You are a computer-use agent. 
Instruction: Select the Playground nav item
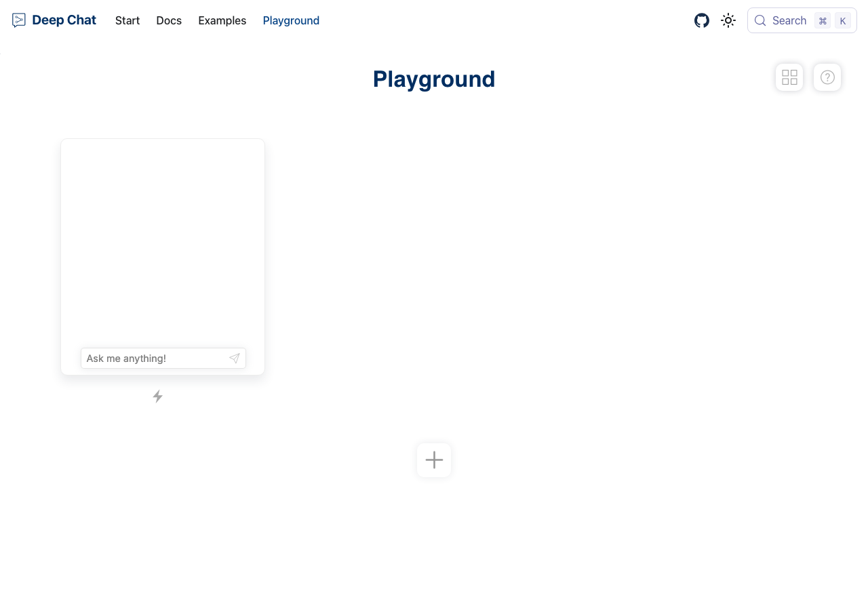pos(291,20)
